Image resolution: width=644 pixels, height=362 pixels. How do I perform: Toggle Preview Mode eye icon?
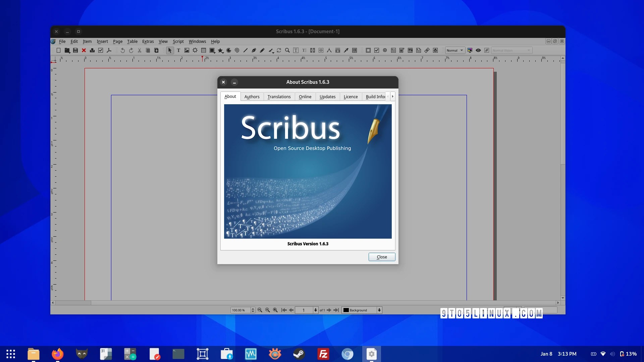coord(478,50)
